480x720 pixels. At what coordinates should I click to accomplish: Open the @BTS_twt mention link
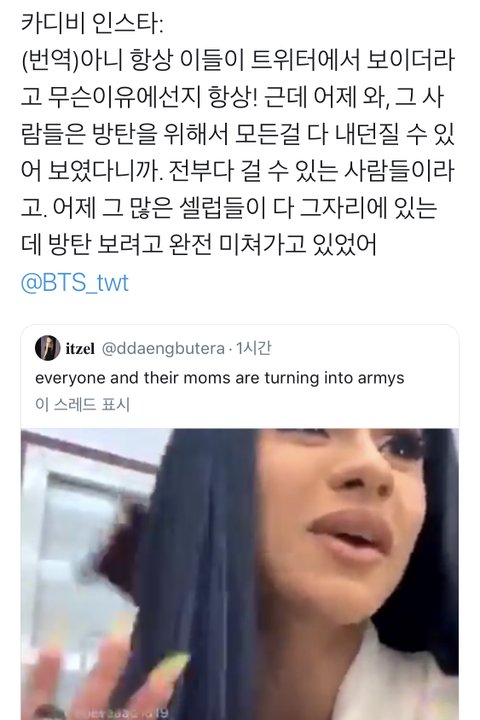[x=75, y=282]
